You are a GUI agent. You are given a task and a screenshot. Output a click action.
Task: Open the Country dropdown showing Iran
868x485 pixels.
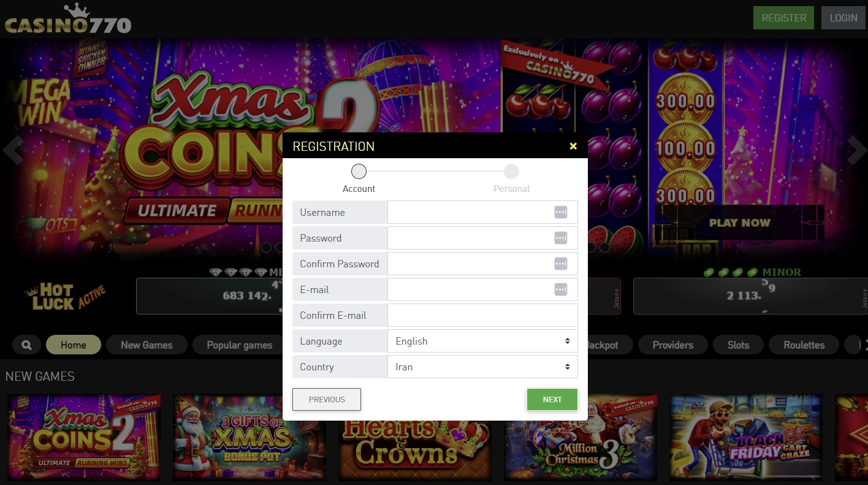[x=482, y=367]
